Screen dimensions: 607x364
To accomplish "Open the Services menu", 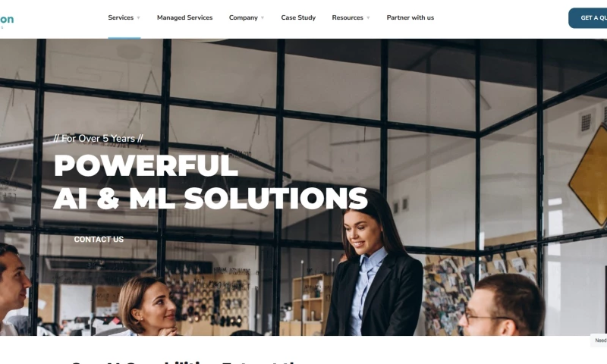I will (121, 17).
